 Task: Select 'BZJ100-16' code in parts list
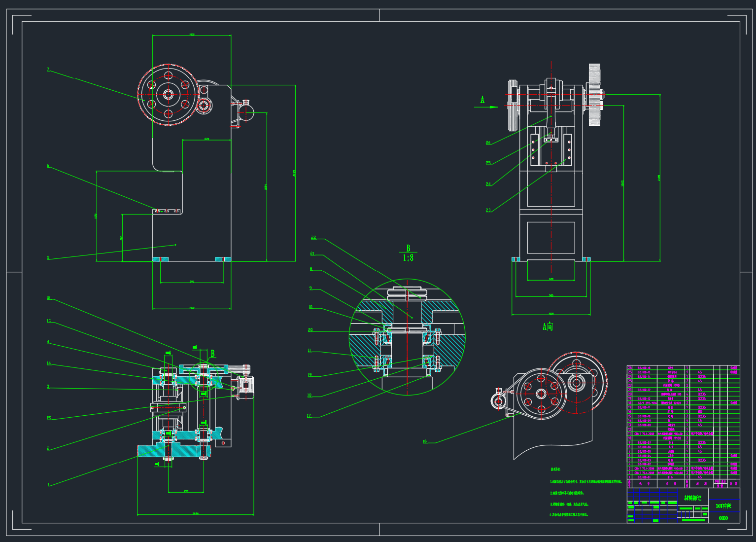click(x=644, y=368)
